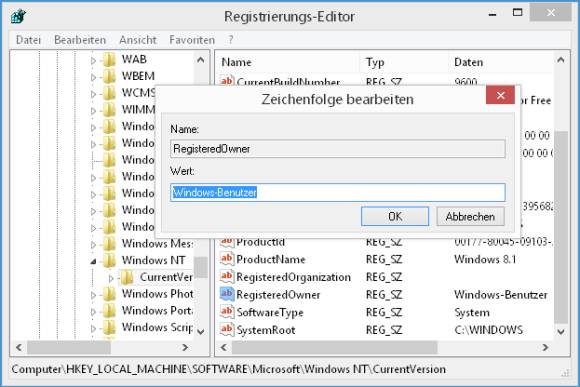Select the CurrentVersion tree item
580x387 pixels.
pos(166,277)
